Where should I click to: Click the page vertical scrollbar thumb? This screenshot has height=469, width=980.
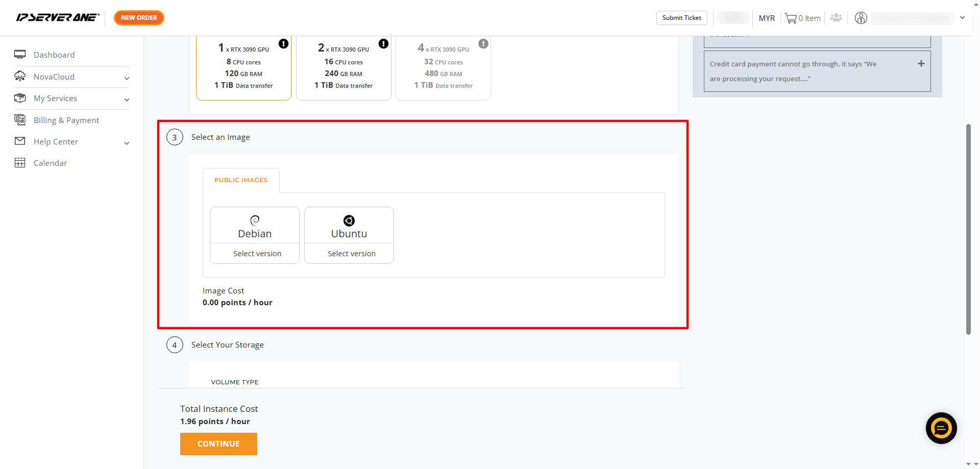[968, 229]
